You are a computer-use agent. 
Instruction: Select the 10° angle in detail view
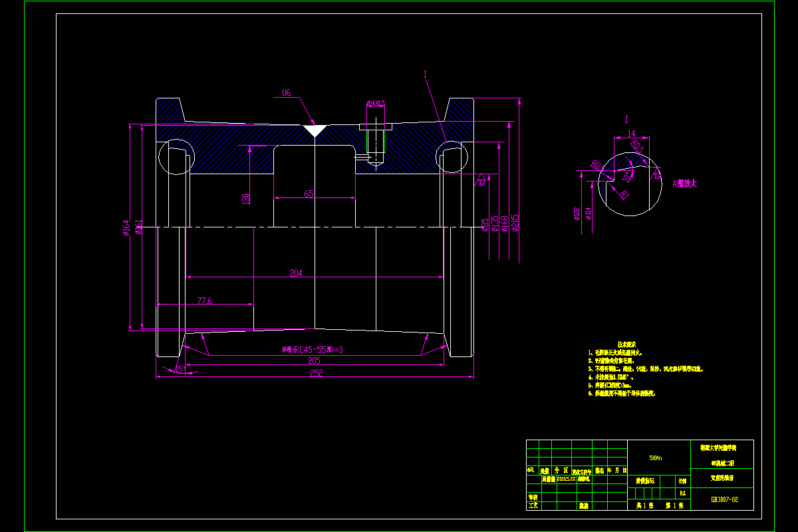pyautogui.click(x=627, y=176)
